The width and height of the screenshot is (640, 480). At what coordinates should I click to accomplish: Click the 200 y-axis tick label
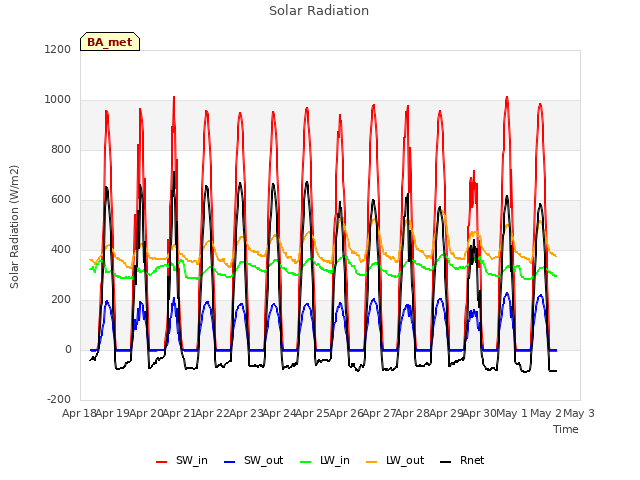click(61, 300)
